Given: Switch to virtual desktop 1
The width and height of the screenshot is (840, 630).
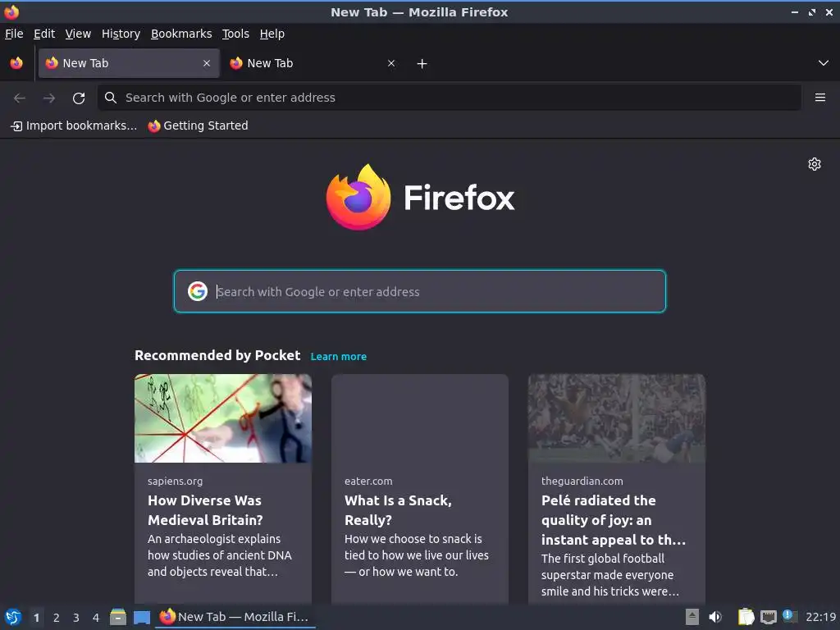Looking at the screenshot, I should pos(36,618).
